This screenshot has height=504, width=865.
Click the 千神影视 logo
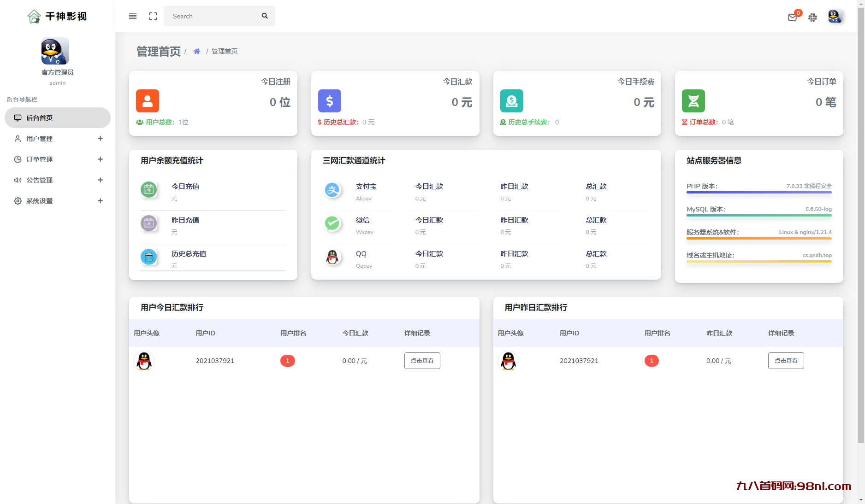(57, 17)
